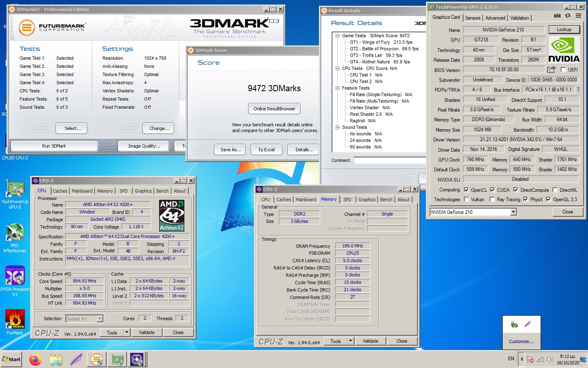Take a GPU-Z screenshot with camera icon
Viewport: 588px width, 368px height.
(557, 16)
